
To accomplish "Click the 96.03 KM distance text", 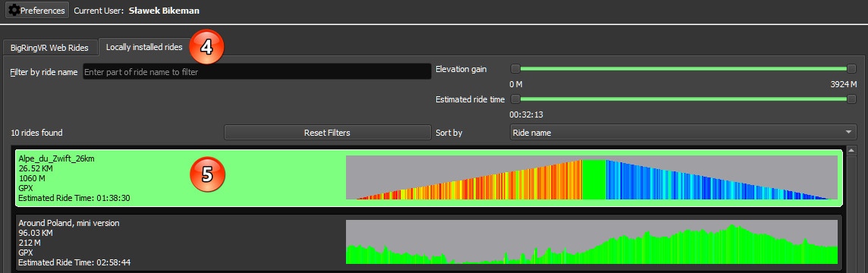I will pos(36,233).
